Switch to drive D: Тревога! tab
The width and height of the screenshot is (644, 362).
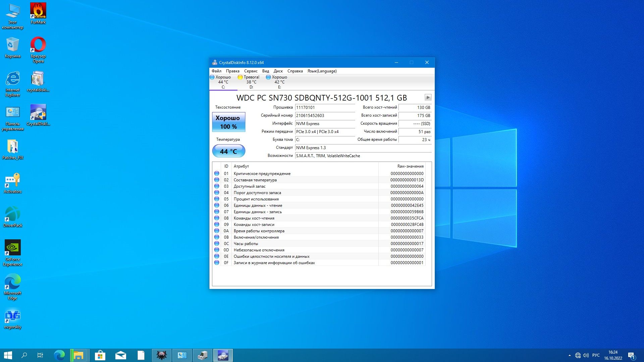coord(251,82)
